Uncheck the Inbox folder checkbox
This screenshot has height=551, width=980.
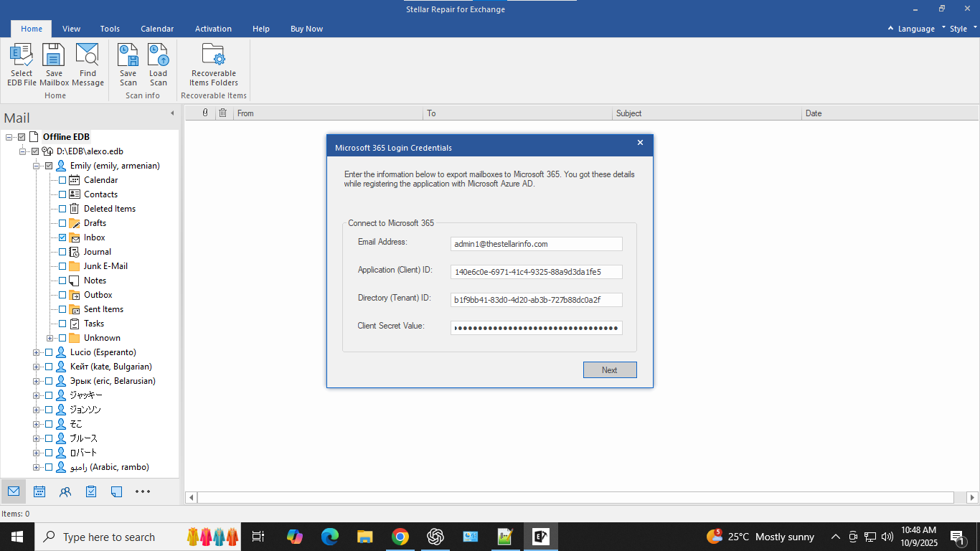tap(62, 237)
